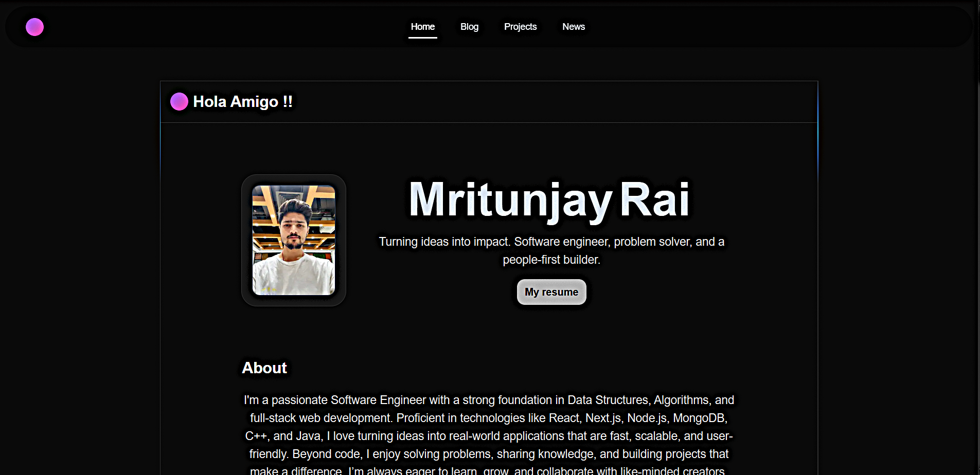Select the Mritunjay Rai heading
The width and height of the screenshot is (980, 475).
[548, 200]
